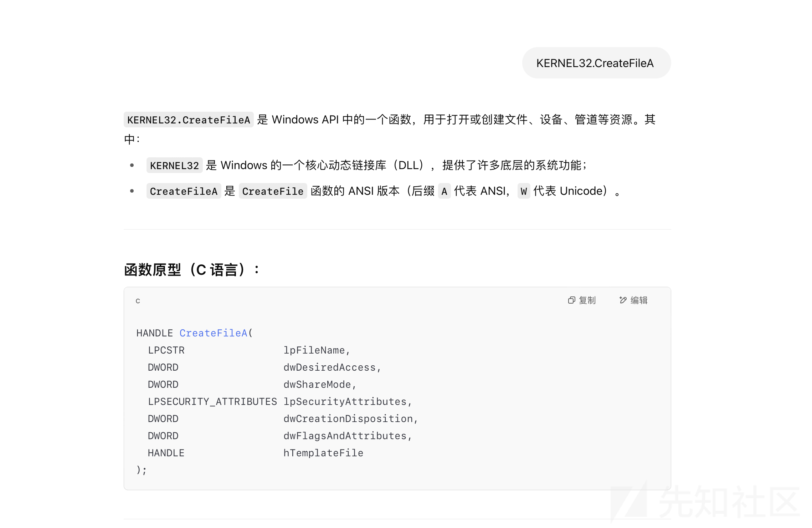This screenshot has width=812, height=528.
Task: Click the lpFileName parameter in code
Action: pyautogui.click(x=314, y=350)
